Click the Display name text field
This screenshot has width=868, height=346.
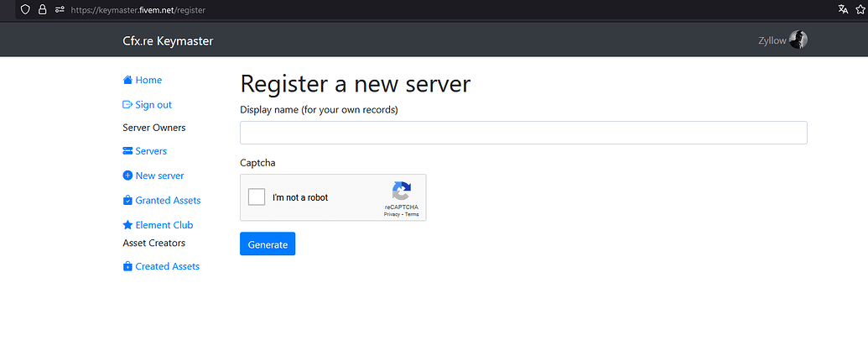click(523, 133)
